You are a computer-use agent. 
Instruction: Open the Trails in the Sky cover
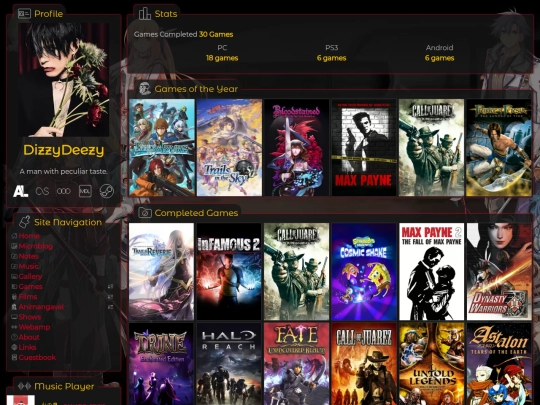229,147
